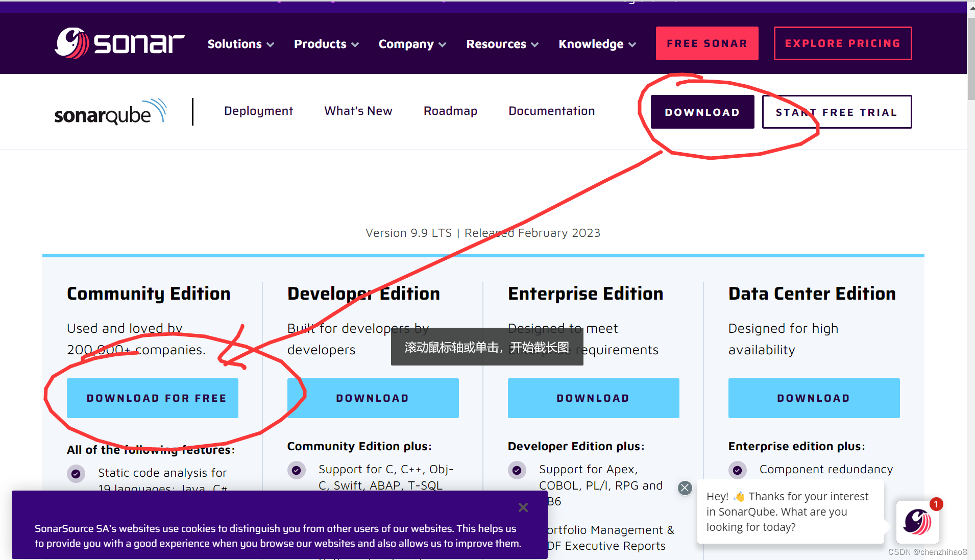The image size is (975, 560).
Task: Start a free trial of SonarQube
Action: pos(836,111)
